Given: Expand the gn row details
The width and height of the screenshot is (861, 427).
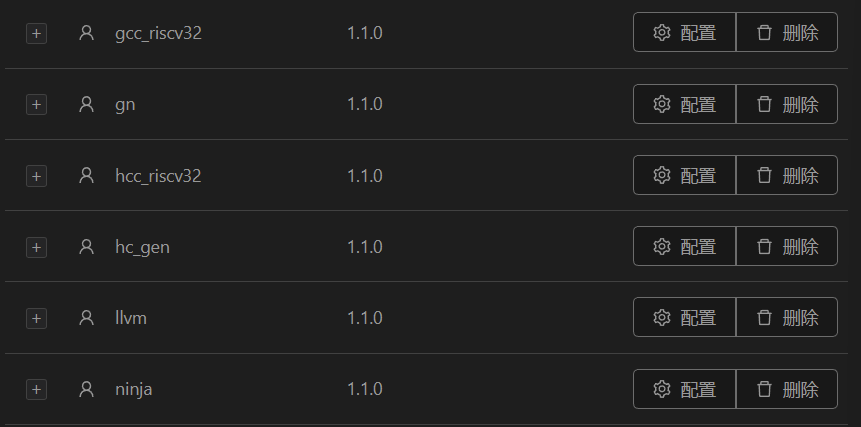Looking at the screenshot, I should click(36, 104).
